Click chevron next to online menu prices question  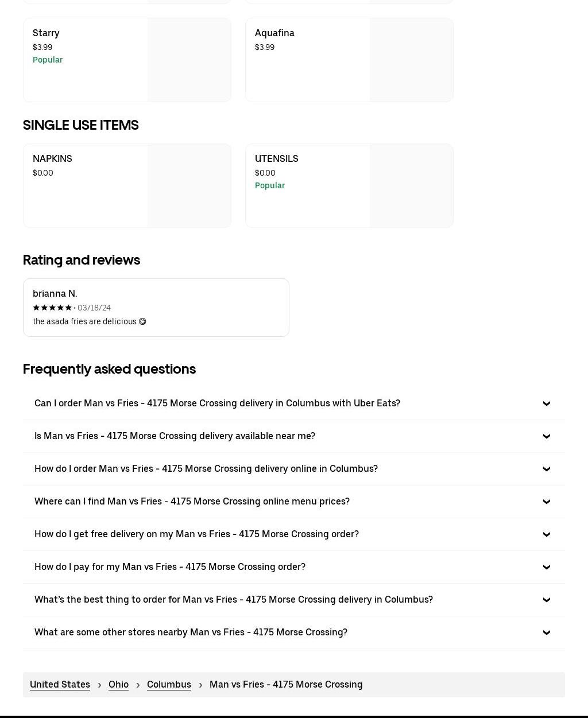coord(546,502)
